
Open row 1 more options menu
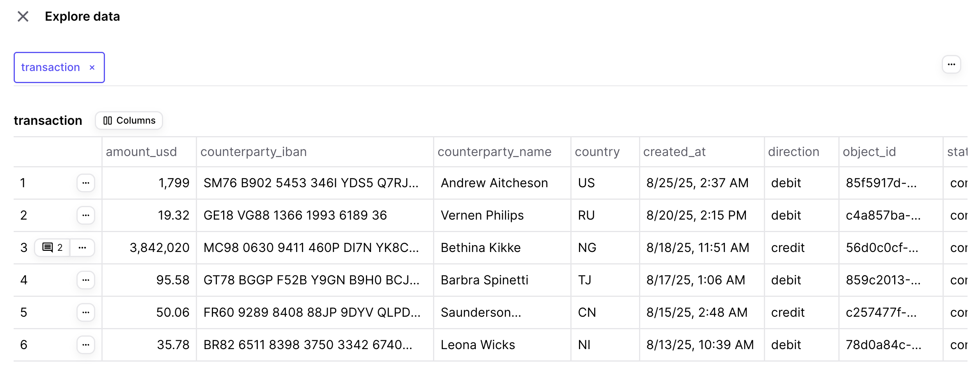(86, 183)
